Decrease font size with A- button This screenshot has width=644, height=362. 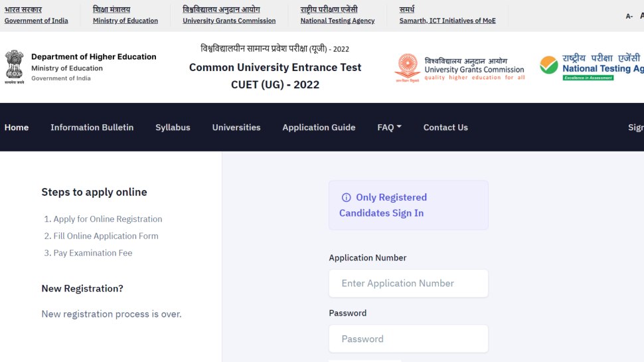coord(629,17)
